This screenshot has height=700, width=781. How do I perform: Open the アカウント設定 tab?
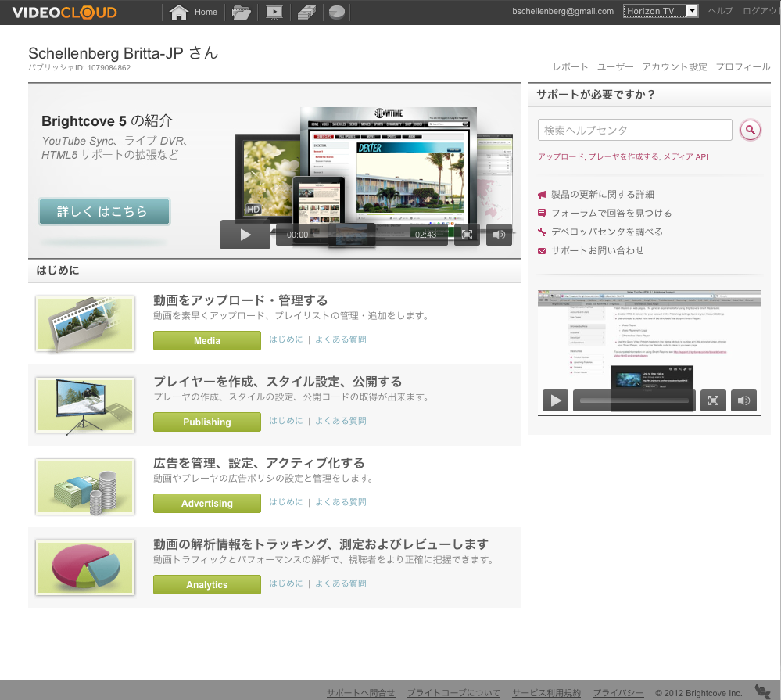tap(675, 66)
